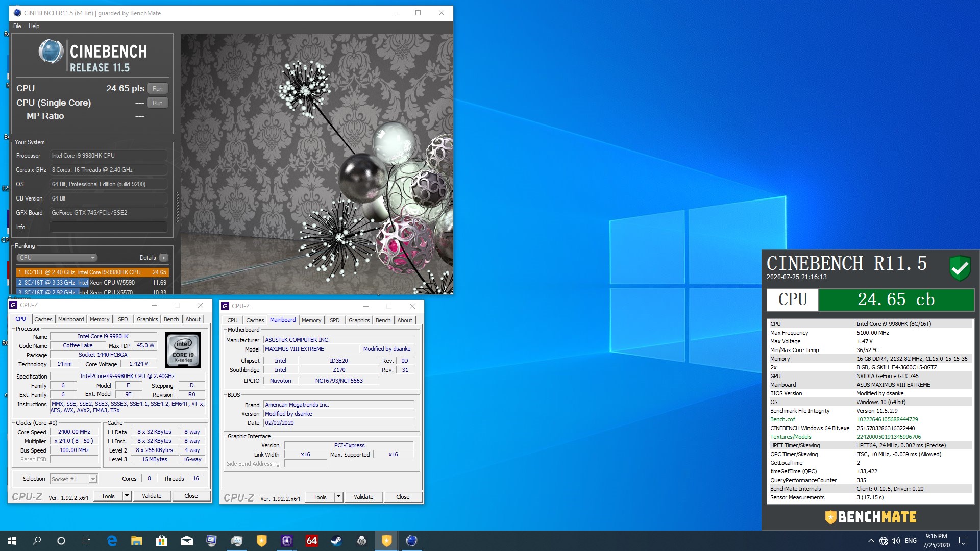
Task: Click the Textures/Models green label in BenchMate
Action: (791, 437)
